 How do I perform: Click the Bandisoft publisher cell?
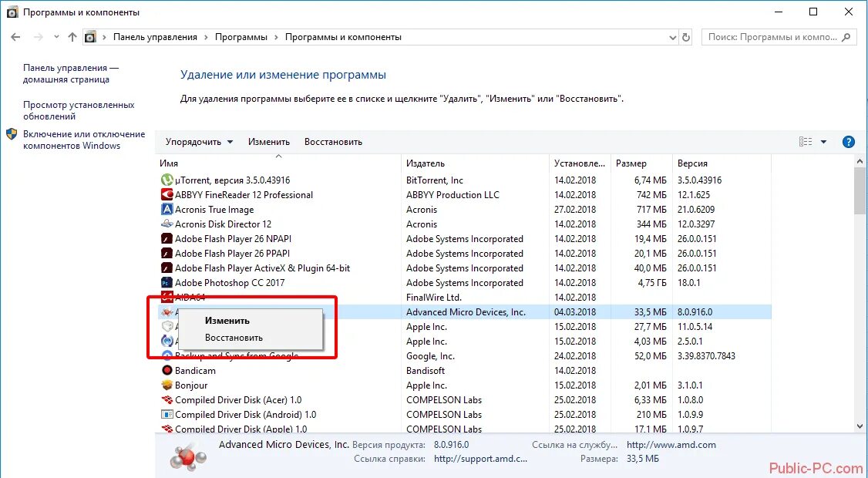[x=426, y=371]
